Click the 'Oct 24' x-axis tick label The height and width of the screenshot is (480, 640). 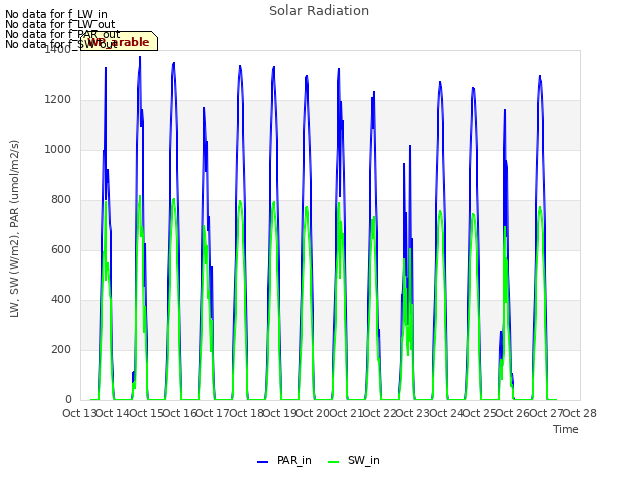point(446,413)
